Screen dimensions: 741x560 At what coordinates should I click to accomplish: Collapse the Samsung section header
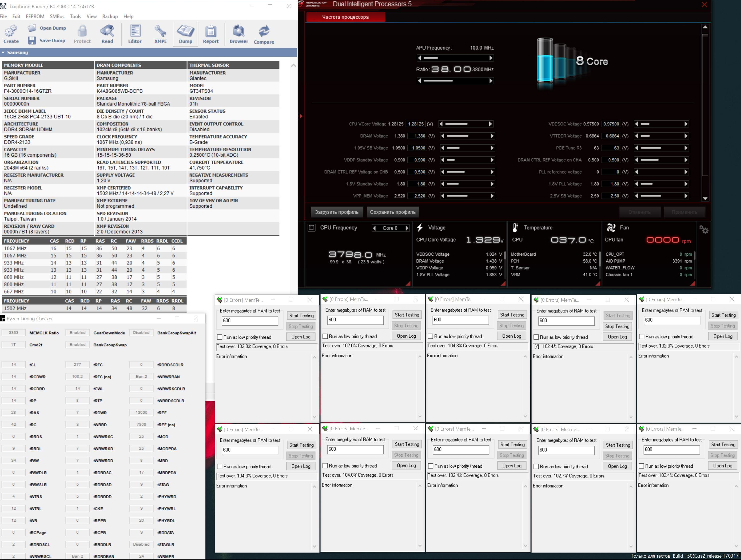[3, 52]
